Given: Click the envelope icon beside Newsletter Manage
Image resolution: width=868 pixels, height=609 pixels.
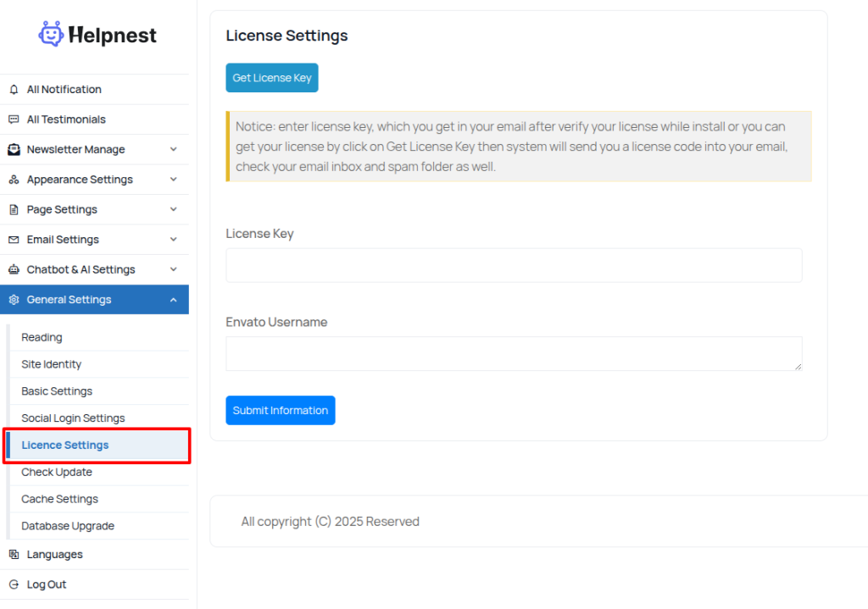Looking at the screenshot, I should coord(14,150).
